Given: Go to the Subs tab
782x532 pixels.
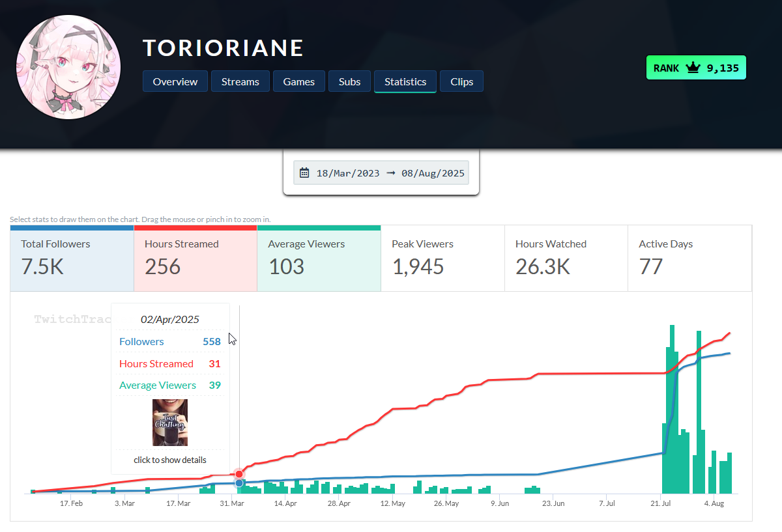Looking at the screenshot, I should click(x=349, y=81).
